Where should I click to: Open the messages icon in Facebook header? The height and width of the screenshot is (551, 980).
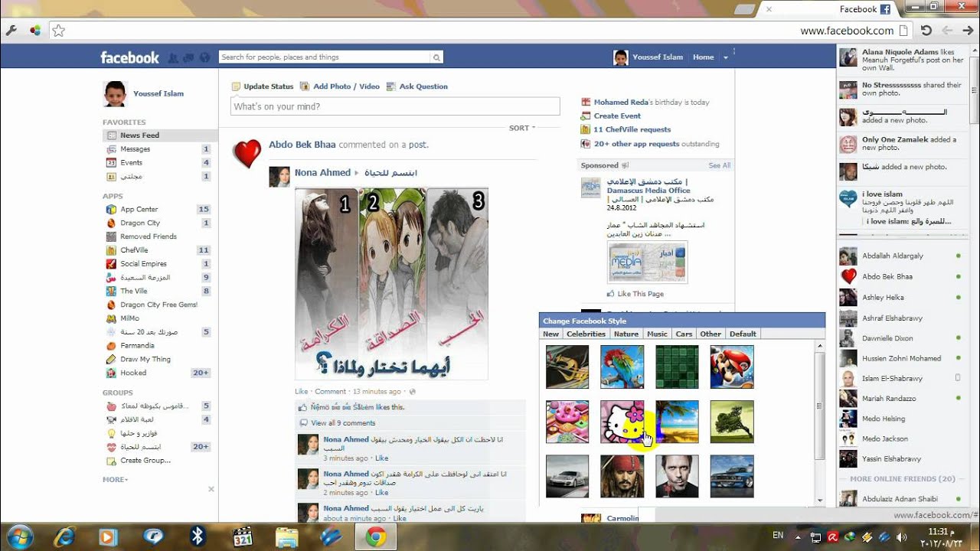(x=188, y=57)
